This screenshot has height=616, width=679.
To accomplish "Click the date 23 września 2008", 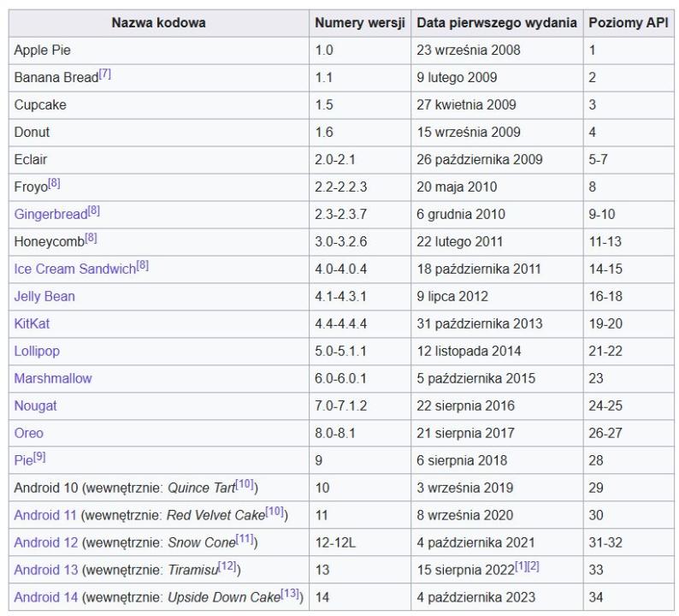I will coord(469,50).
